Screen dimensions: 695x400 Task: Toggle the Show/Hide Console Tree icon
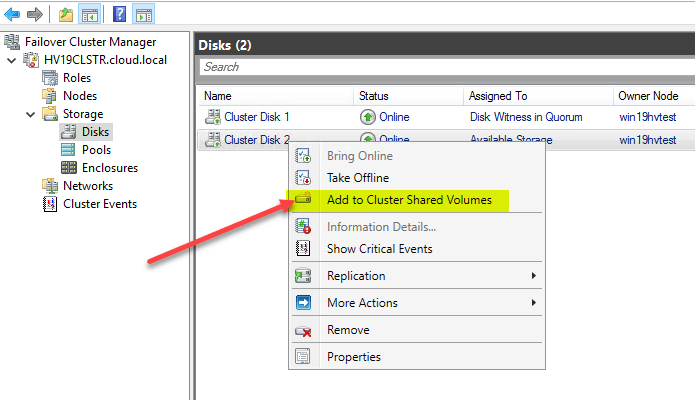click(89, 15)
